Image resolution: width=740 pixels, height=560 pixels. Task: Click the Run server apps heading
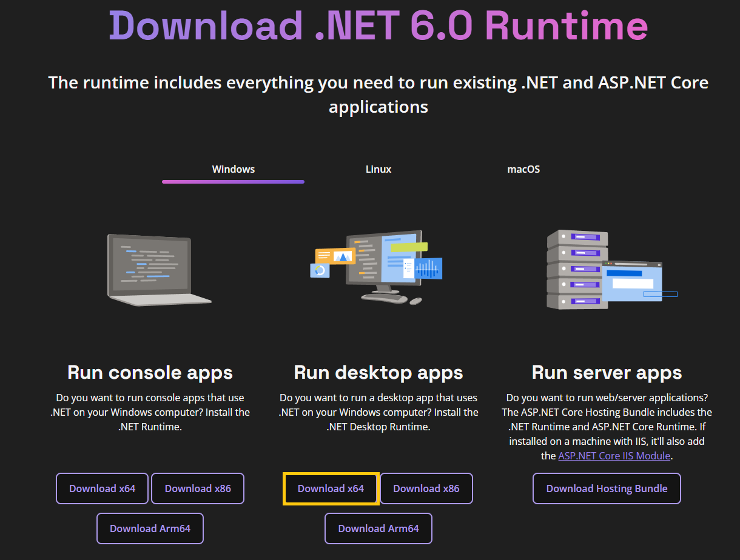click(x=607, y=373)
